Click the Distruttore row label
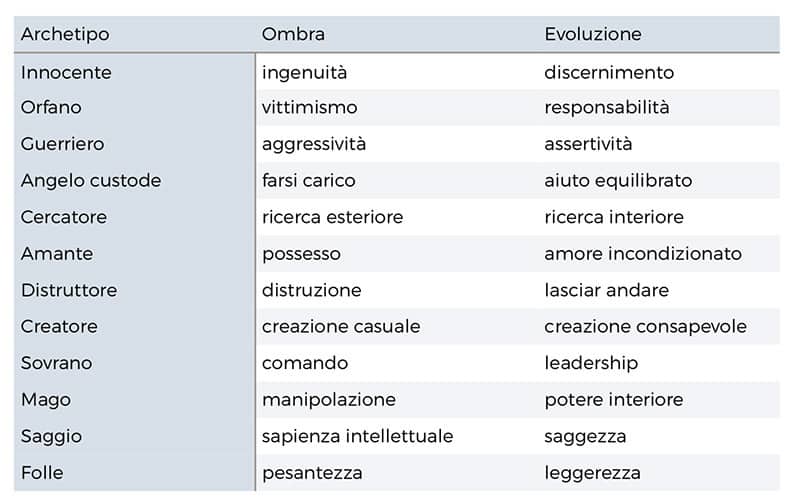The image size is (800, 498). pos(69,290)
